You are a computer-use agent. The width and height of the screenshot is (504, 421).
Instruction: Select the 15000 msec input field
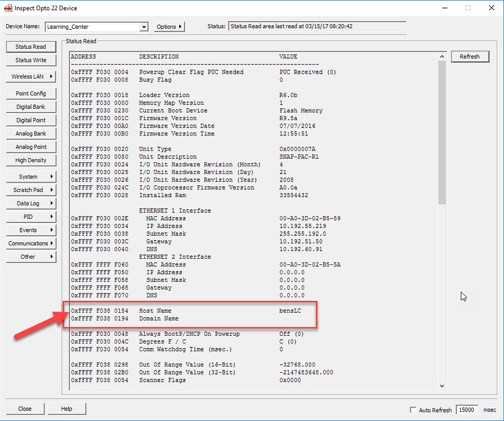click(466, 410)
